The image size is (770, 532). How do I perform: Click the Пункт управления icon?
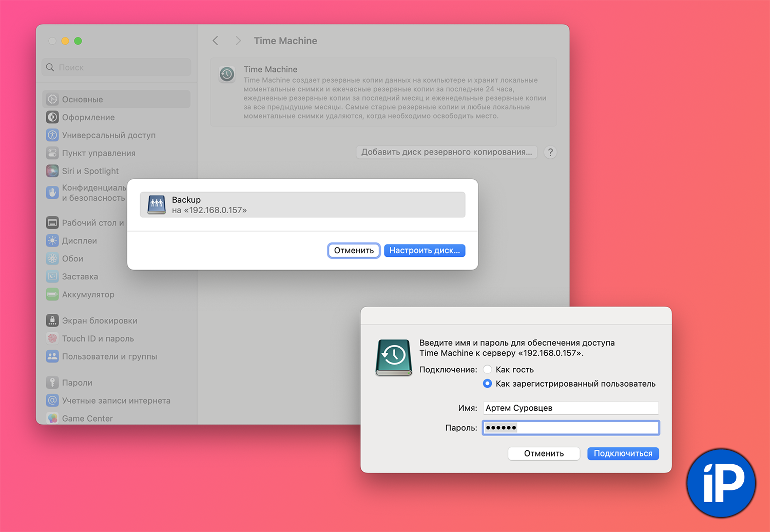pyautogui.click(x=52, y=153)
